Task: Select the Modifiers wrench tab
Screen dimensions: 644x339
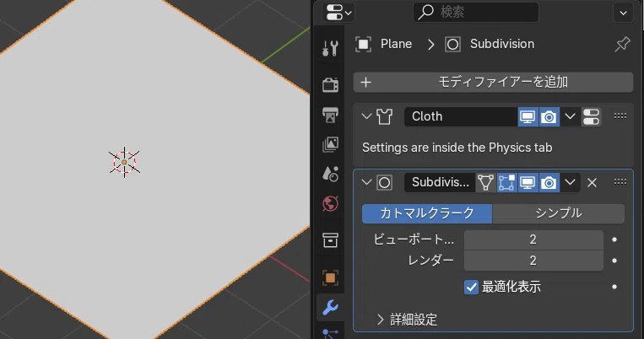Action: pyautogui.click(x=330, y=308)
